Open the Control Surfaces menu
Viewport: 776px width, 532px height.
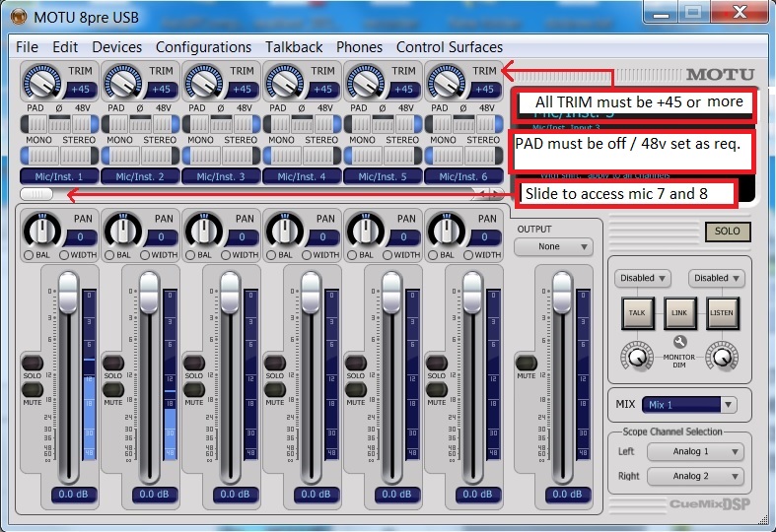(x=450, y=47)
